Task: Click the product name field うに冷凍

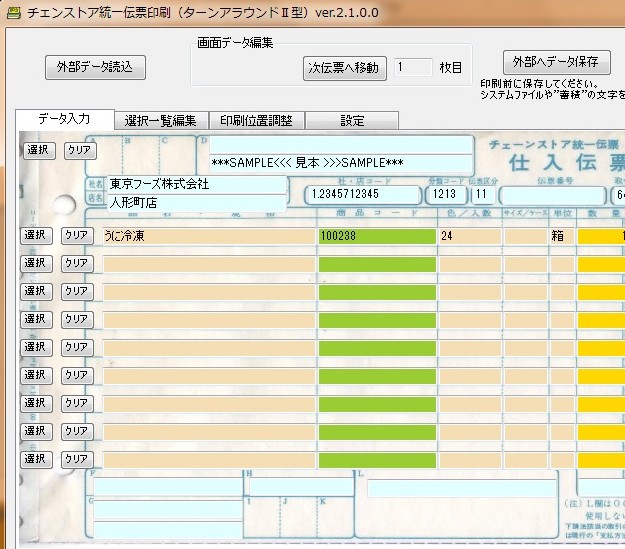Action: pos(207,236)
